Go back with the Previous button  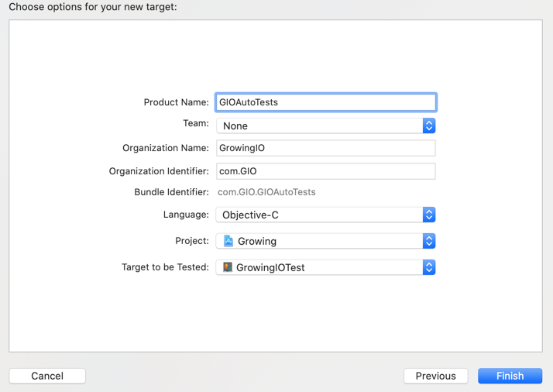pos(435,376)
